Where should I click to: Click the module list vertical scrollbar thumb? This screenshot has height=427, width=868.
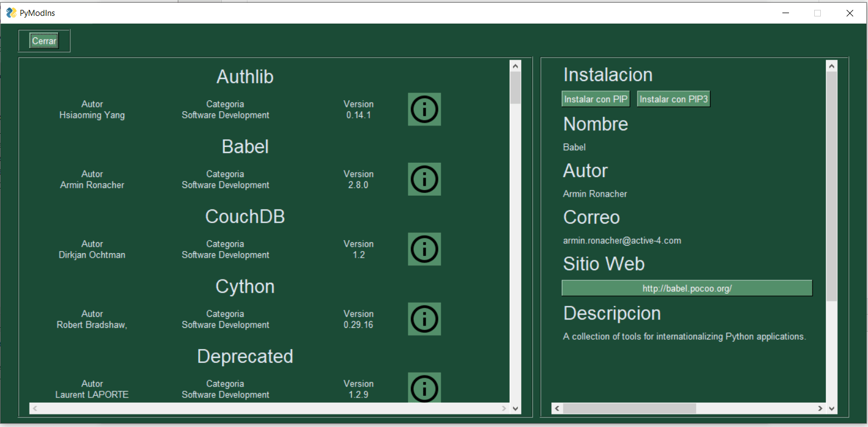click(515, 88)
